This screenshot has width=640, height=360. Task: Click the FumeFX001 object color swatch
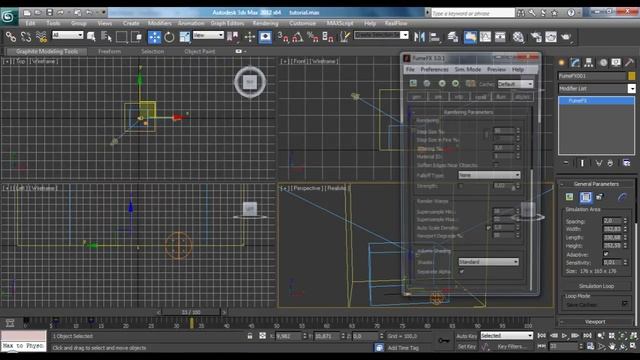(x=631, y=76)
